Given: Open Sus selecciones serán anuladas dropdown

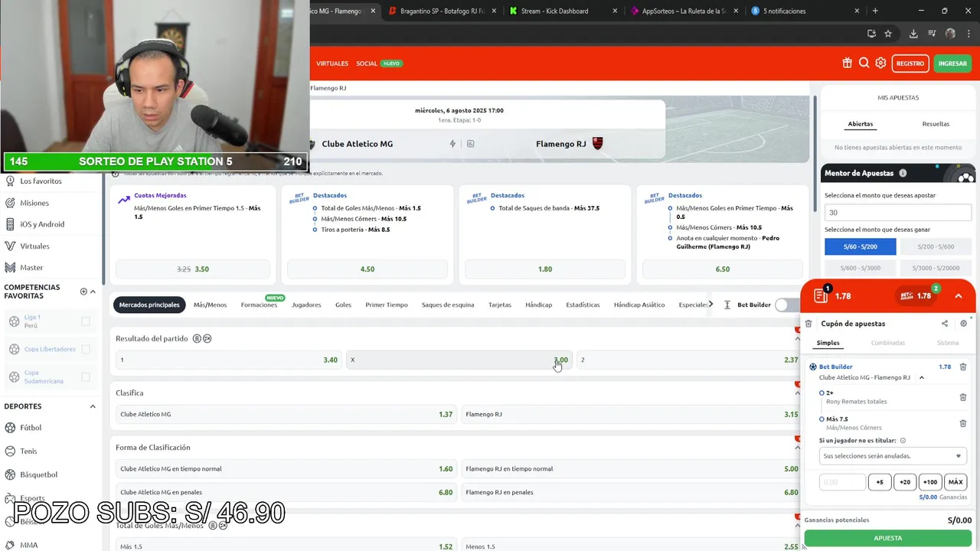Looking at the screenshot, I should (891, 456).
